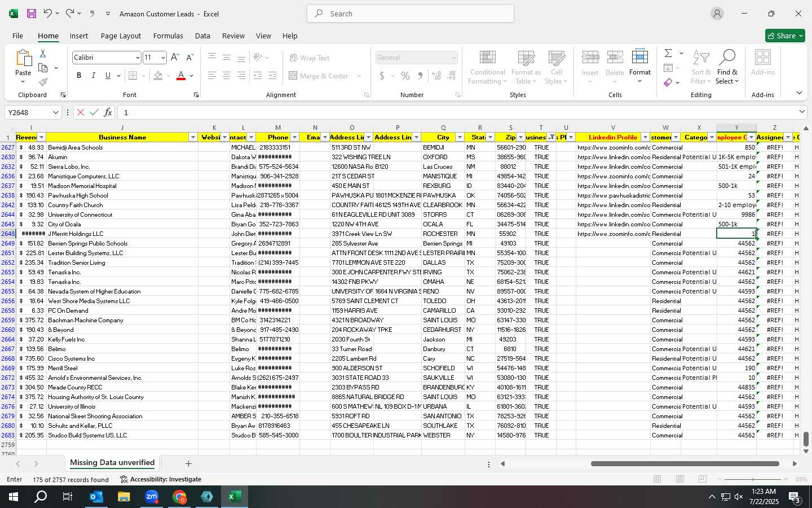Open Excel from Windows taskbar
The height and width of the screenshot is (508, 812).
click(x=235, y=497)
